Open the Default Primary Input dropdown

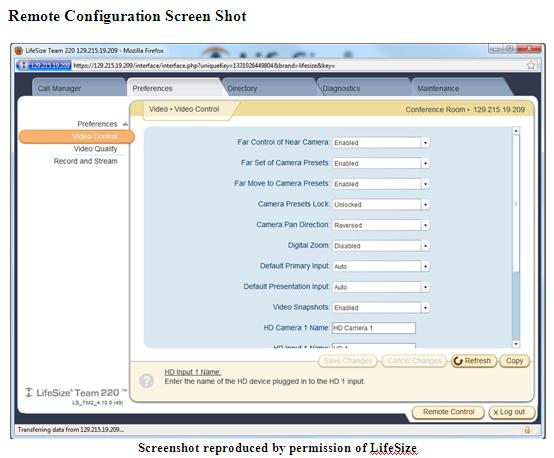[x=381, y=266]
